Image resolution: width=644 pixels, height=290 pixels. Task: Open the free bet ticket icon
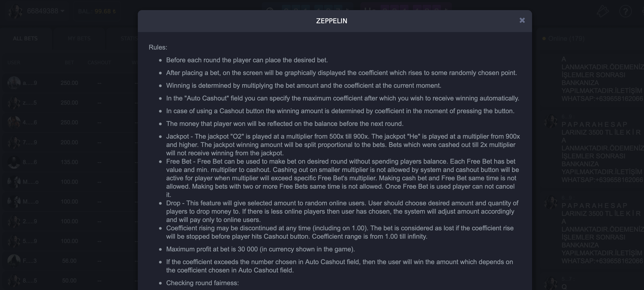(603, 11)
